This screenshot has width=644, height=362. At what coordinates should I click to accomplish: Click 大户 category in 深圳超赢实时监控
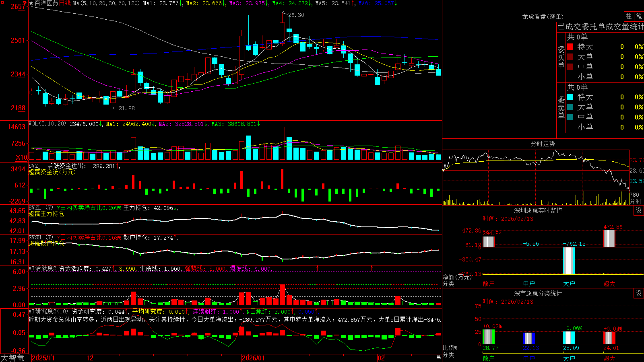[x=569, y=284]
